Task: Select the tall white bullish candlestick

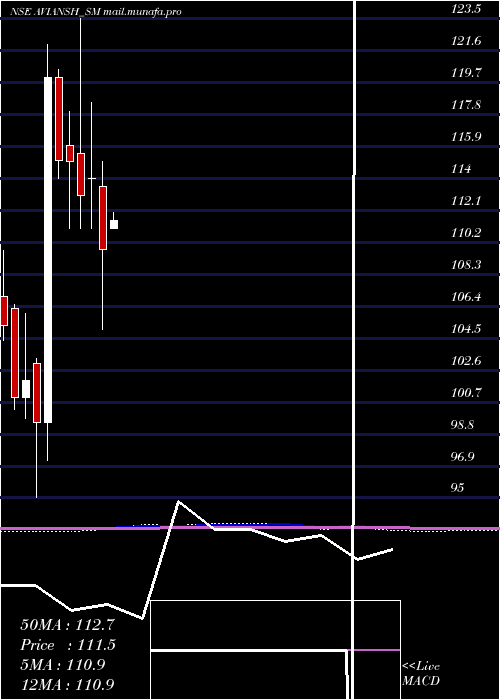Action: click(48, 250)
